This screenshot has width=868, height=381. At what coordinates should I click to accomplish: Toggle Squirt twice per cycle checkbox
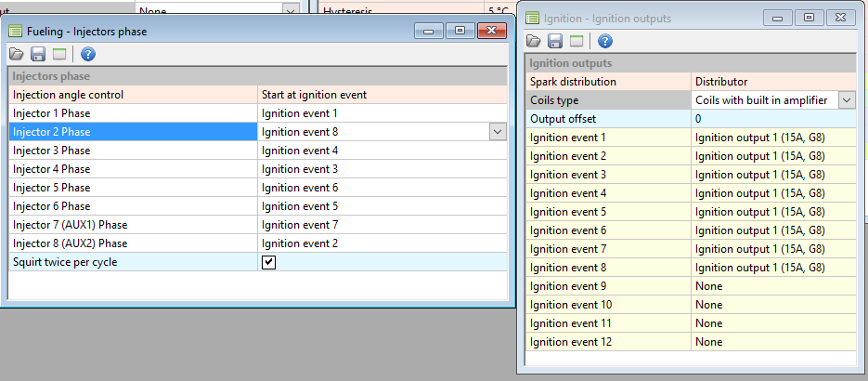[268, 262]
